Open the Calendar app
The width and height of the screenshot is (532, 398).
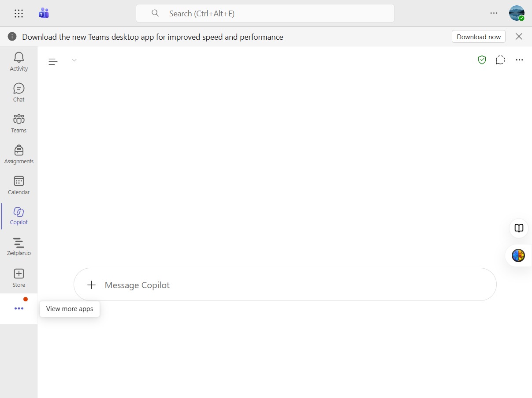click(x=19, y=185)
